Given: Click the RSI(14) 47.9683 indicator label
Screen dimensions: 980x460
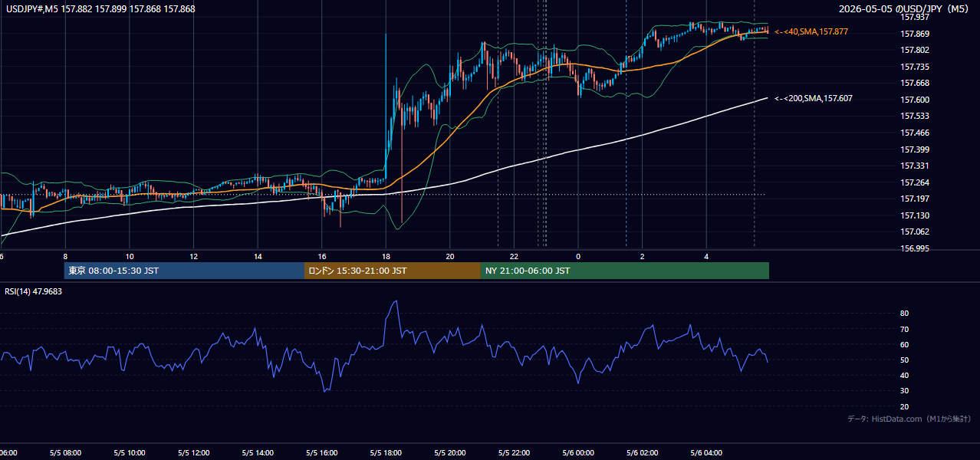Looking at the screenshot, I should point(34,291).
